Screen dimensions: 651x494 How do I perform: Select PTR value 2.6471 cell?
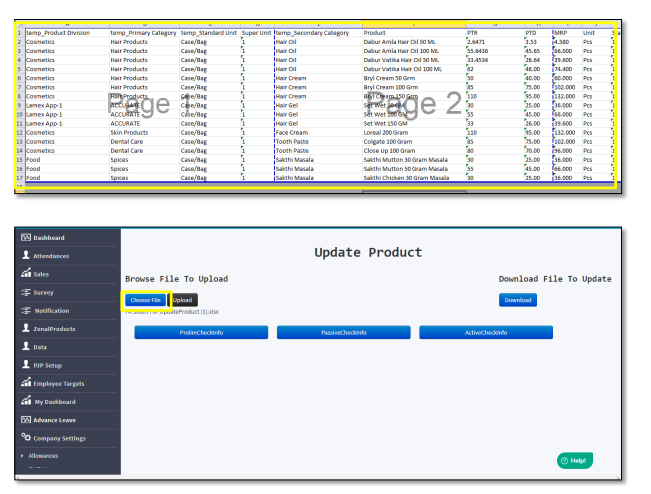click(495, 42)
